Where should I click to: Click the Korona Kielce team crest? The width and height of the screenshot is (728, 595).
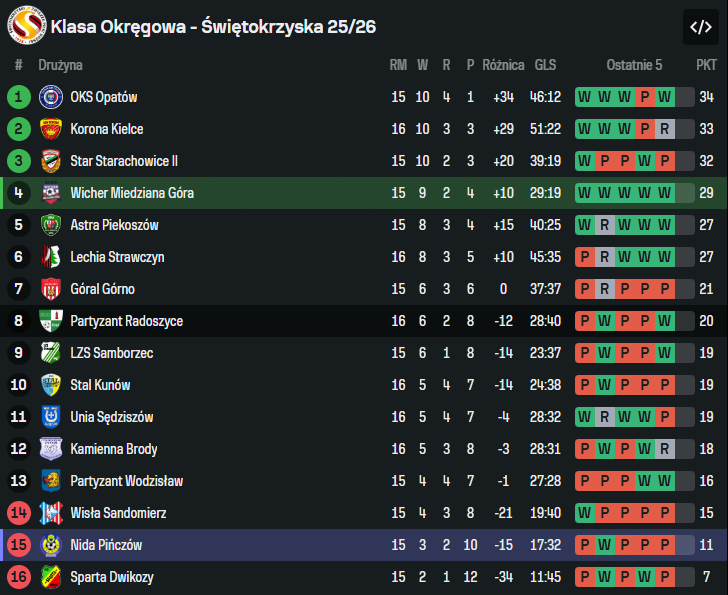click(51, 129)
